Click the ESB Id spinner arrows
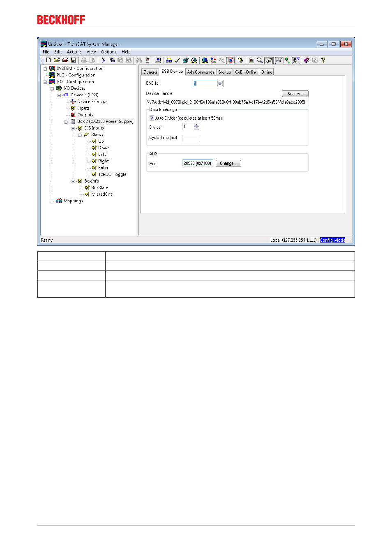Screen dimensions: 392x555 tap(220, 83)
